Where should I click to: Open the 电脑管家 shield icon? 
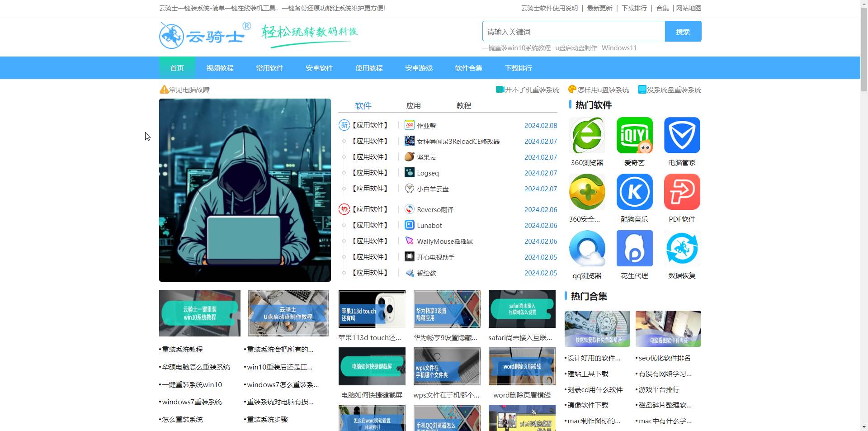pos(682,135)
